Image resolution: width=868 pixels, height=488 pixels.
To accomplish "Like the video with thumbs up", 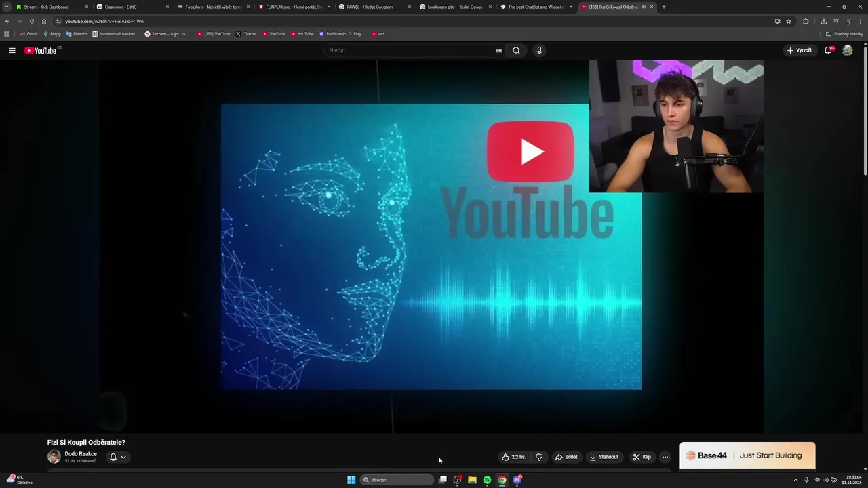I will point(513,457).
